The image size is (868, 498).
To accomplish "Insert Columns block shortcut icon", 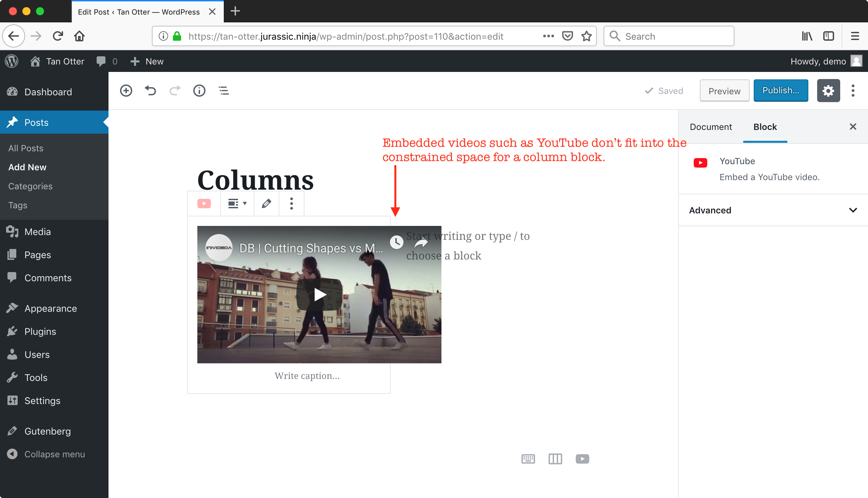I will [x=555, y=459].
